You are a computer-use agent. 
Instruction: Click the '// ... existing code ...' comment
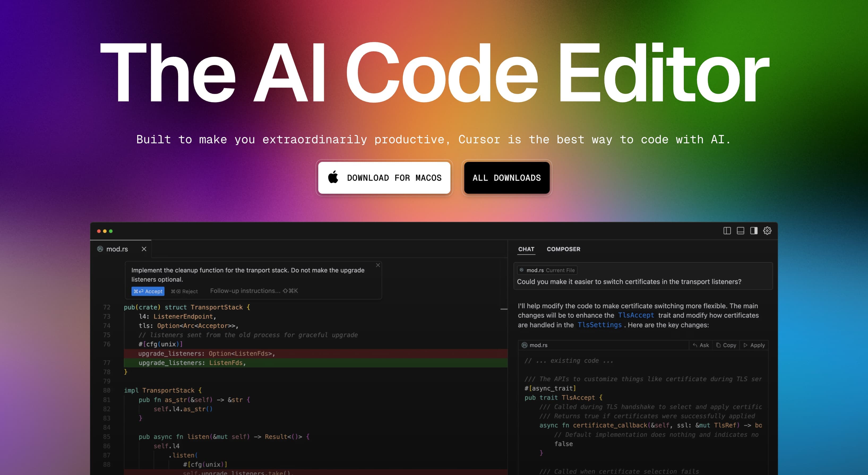[569, 360]
